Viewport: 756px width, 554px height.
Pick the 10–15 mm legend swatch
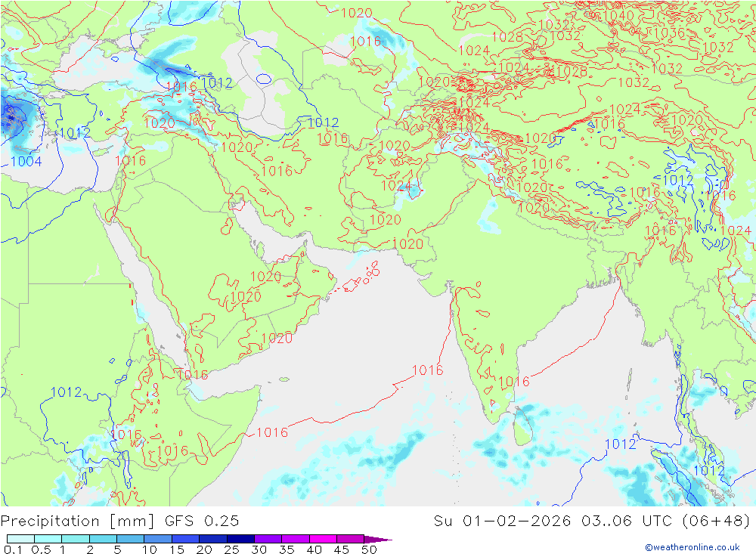(x=158, y=539)
